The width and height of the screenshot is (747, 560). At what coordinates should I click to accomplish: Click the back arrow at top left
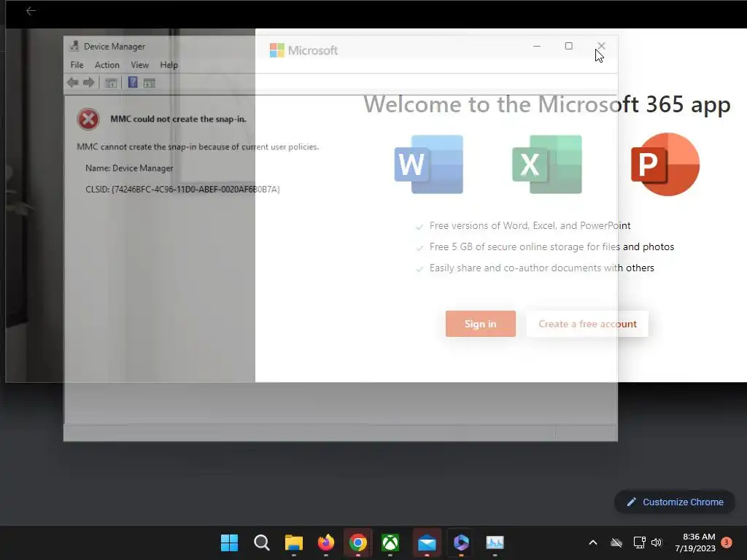pyautogui.click(x=31, y=10)
